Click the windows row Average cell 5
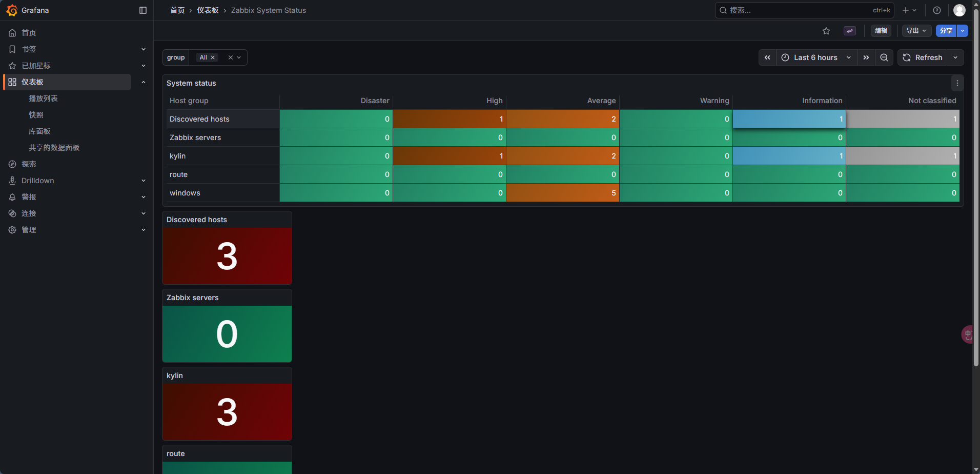 click(x=563, y=193)
